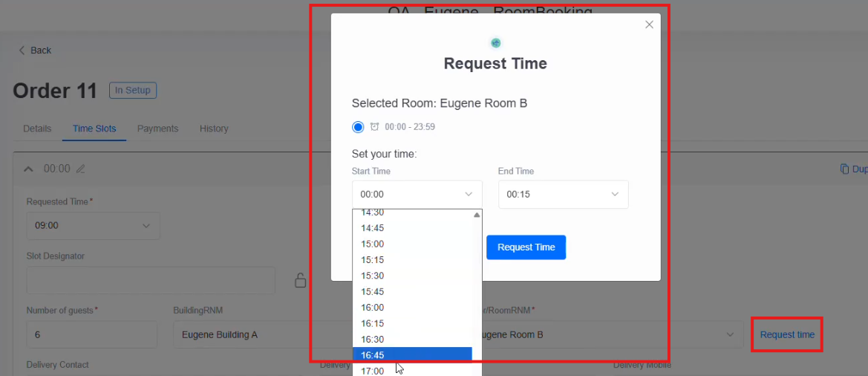Switch to the History tab
Viewport: 868px width, 376px height.
tap(214, 129)
